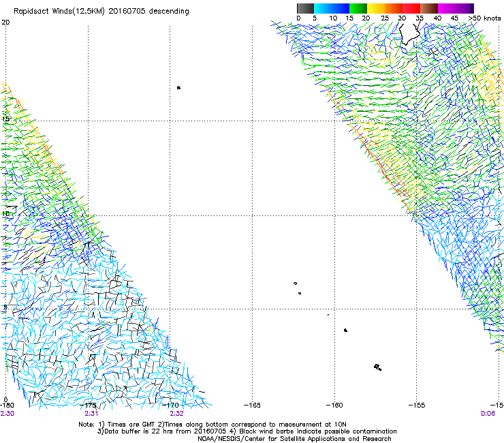Click the '45' label under the color bar
Screen dimensions: 504x443
[454, 18]
